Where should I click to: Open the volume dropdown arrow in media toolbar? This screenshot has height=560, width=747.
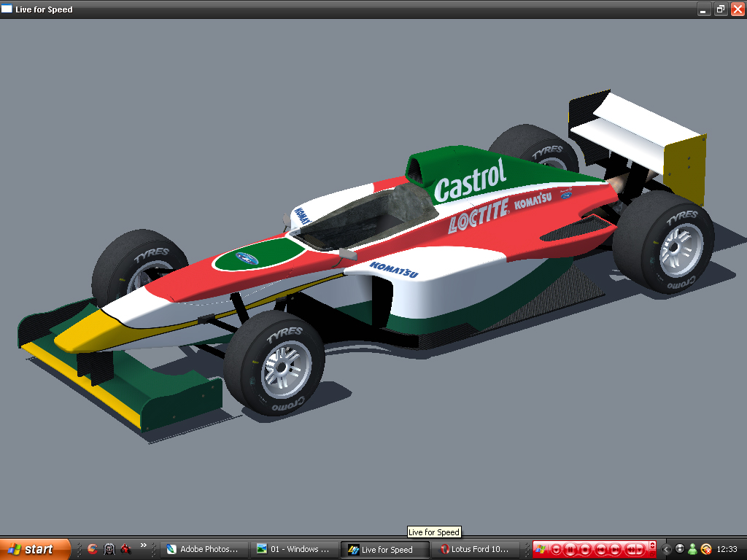tap(639, 550)
